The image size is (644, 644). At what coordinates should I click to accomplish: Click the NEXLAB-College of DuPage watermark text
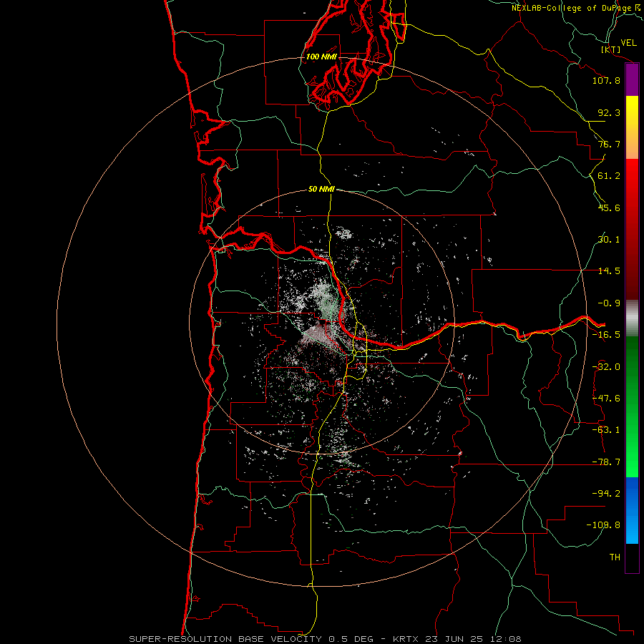tap(577, 8)
